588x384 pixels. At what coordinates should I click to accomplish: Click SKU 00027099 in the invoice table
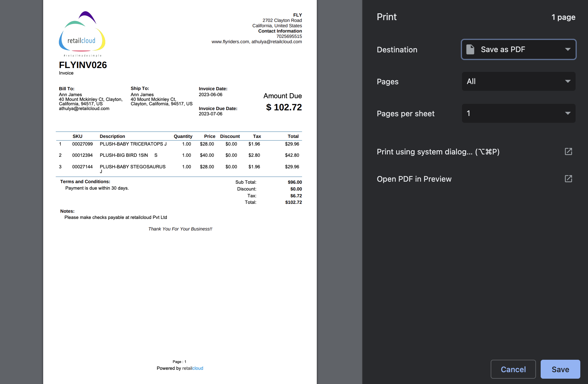click(x=82, y=144)
